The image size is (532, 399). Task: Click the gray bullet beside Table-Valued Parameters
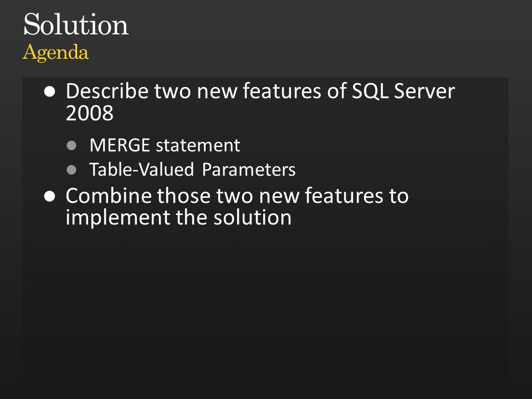click(71, 170)
